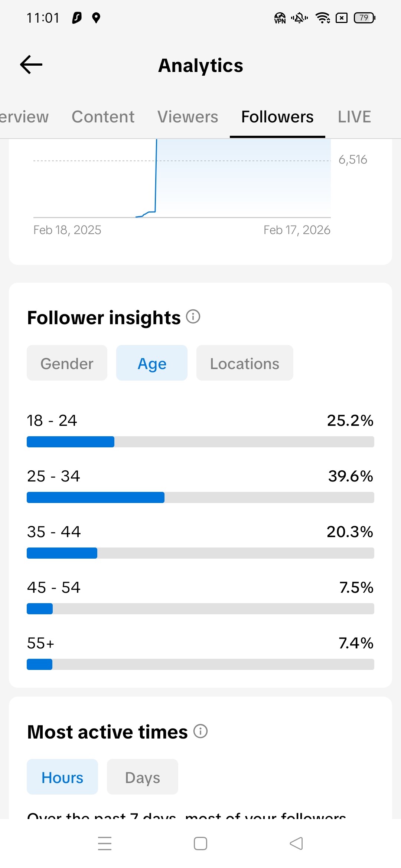The width and height of the screenshot is (401, 868).
Task: Switch active times to Hours
Action: pyautogui.click(x=62, y=777)
